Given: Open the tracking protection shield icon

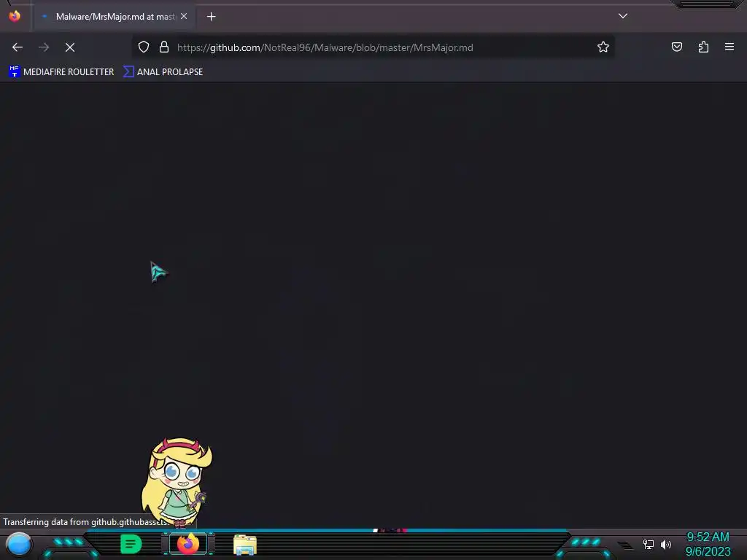Looking at the screenshot, I should tap(144, 47).
